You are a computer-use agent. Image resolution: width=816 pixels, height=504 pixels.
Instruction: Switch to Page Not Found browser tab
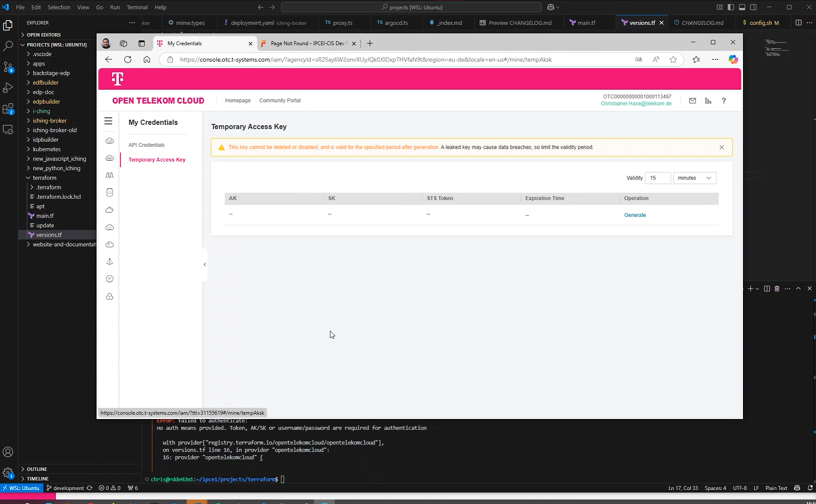pyautogui.click(x=308, y=43)
